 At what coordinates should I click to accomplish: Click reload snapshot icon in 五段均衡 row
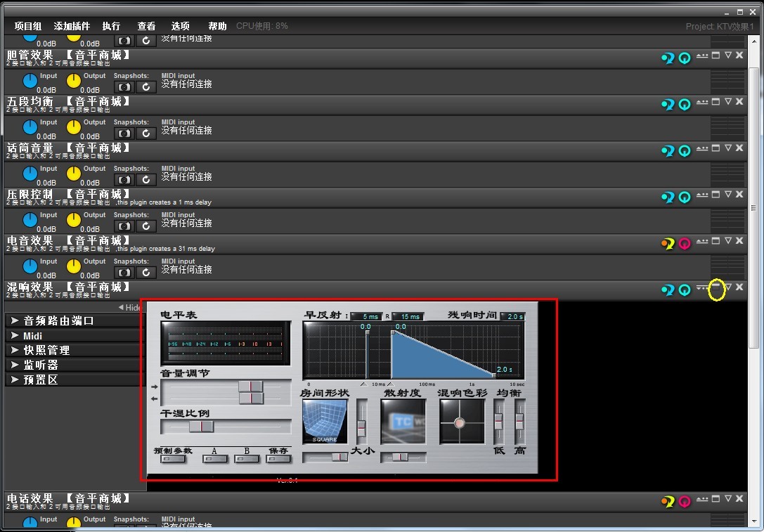tap(145, 134)
